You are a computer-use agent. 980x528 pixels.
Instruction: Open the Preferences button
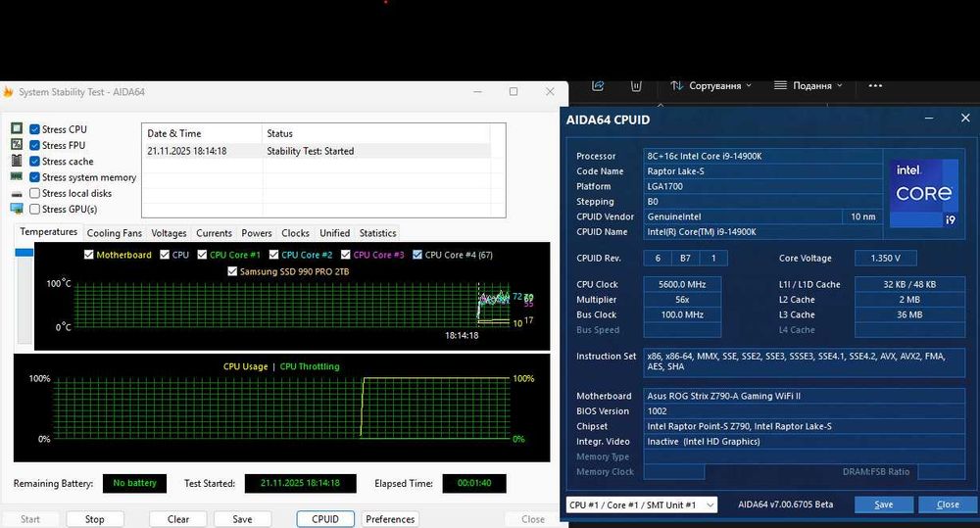point(390,519)
